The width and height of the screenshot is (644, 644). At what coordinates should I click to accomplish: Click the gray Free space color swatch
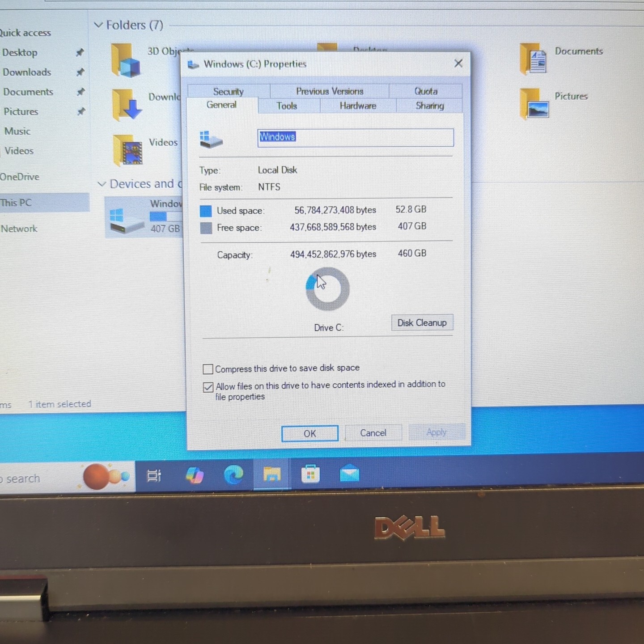(206, 228)
